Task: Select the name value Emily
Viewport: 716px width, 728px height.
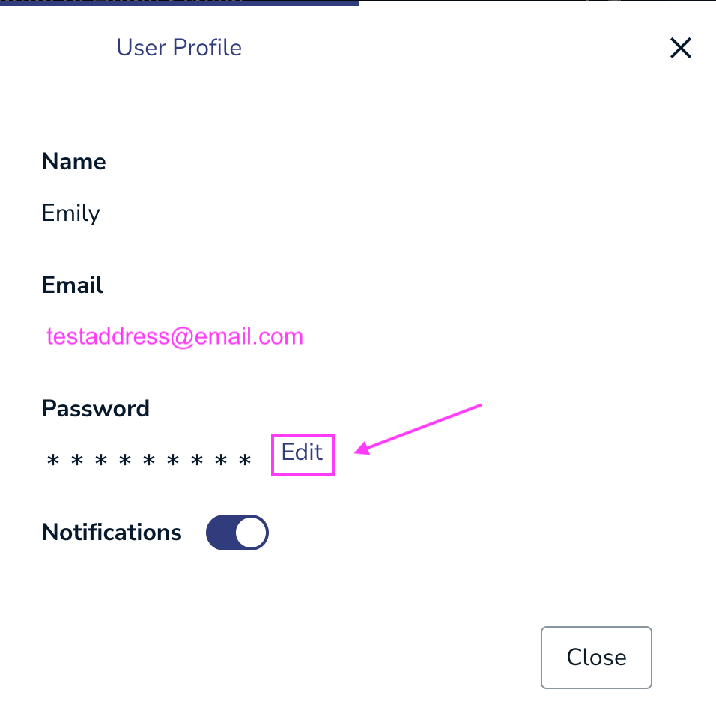Action: (71, 213)
